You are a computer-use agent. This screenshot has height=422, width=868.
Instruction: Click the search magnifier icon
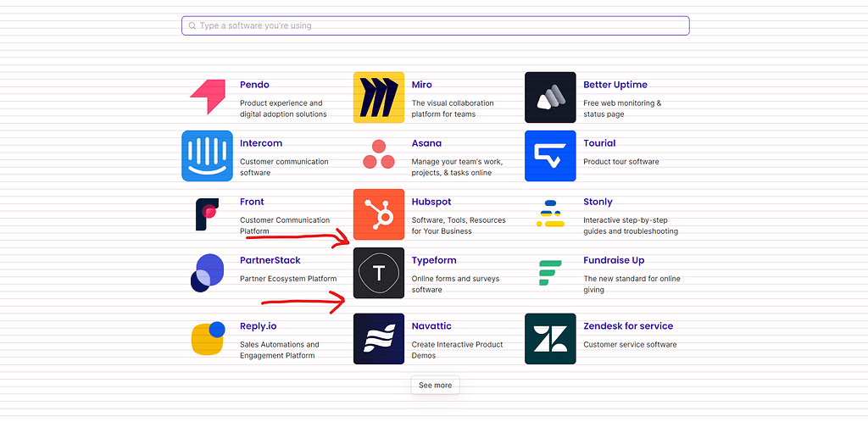pyautogui.click(x=192, y=26)
